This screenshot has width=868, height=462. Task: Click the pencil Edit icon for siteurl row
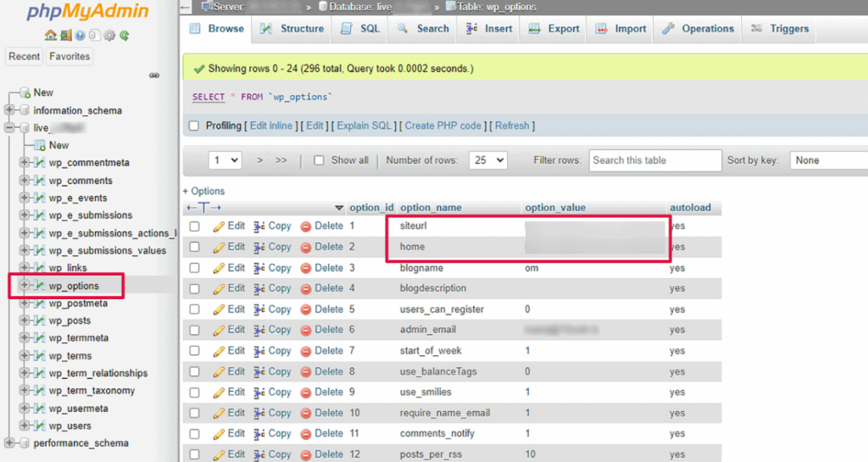(219, 226)
